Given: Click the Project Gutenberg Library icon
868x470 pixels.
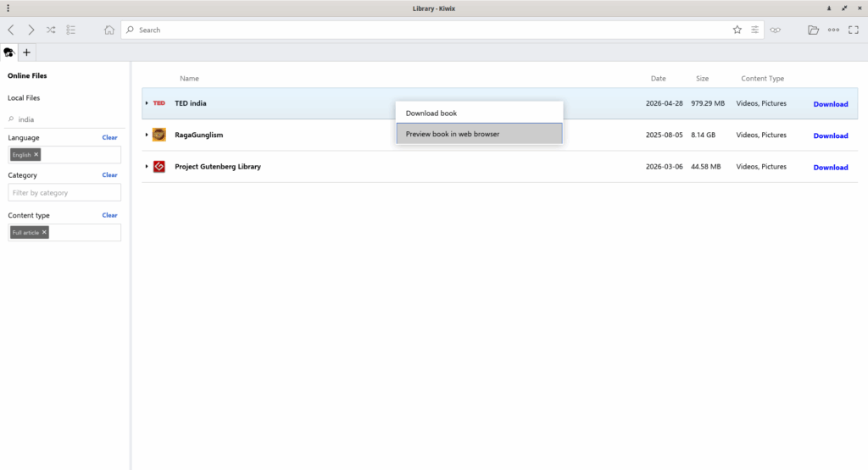Looking at the screenshot, I should (159, 167).
